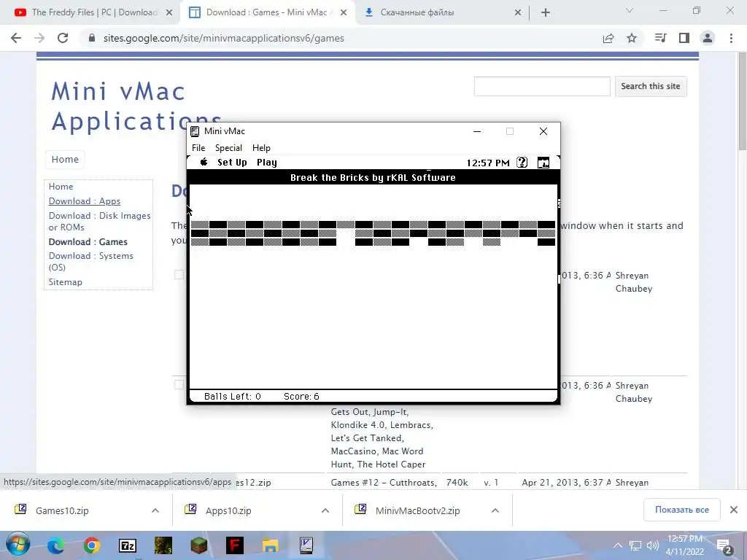The height and width of the screenshot is (560, 747).
Task: Open the Help menu in Mini vMac
Action: (x=261, y=148)
